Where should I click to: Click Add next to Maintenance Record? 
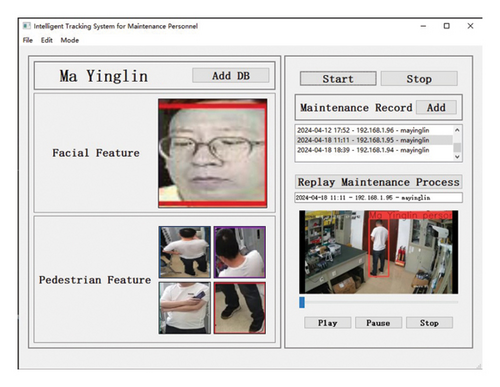(436, 108)
